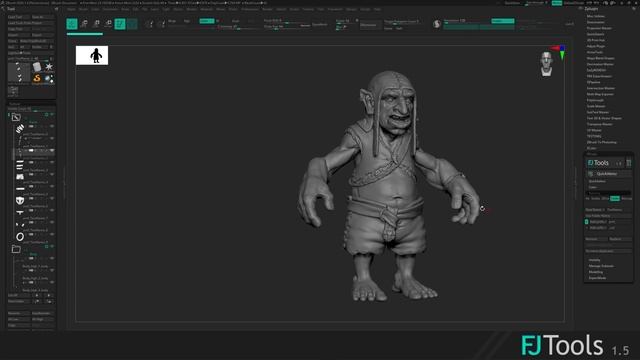Toggle visibility eye of the ring subtool
The width and height of the screenshot is (640, 360).
(52, 234)
